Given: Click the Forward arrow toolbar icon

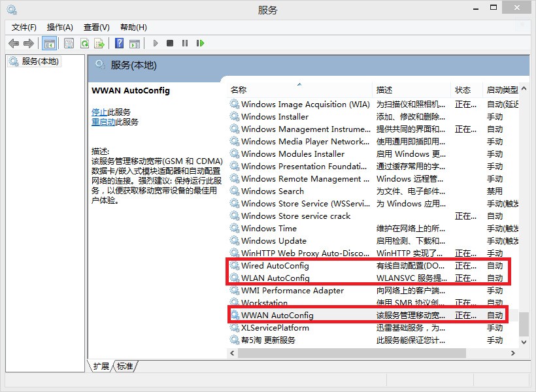Looking at the screenshot, I should coord(28,43).
